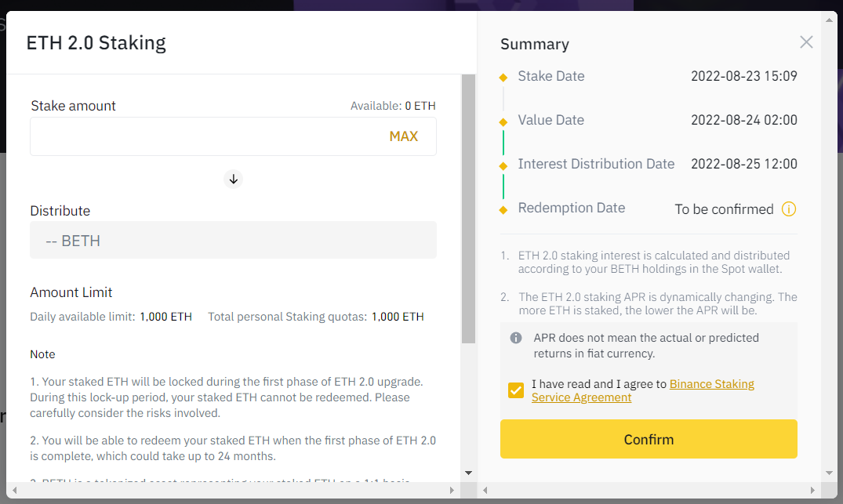The image size is (843, 504).
Task: Click the Redemption Date diamond marker
Action: tap(503, 208)
